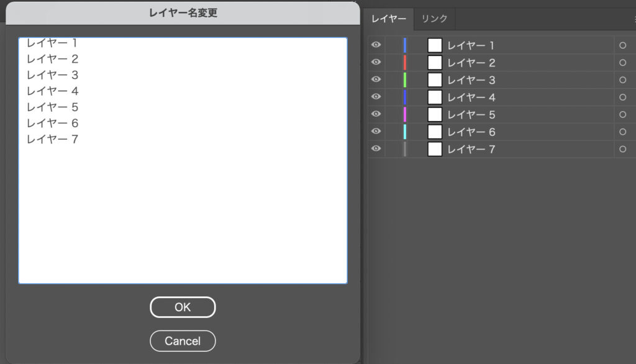
Task: Toggle visibility of レイヤー 3
Action: (x=376, y=80)
